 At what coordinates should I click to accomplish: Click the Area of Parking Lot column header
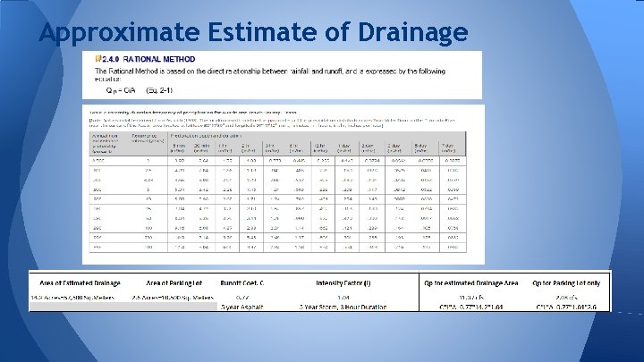174,283
